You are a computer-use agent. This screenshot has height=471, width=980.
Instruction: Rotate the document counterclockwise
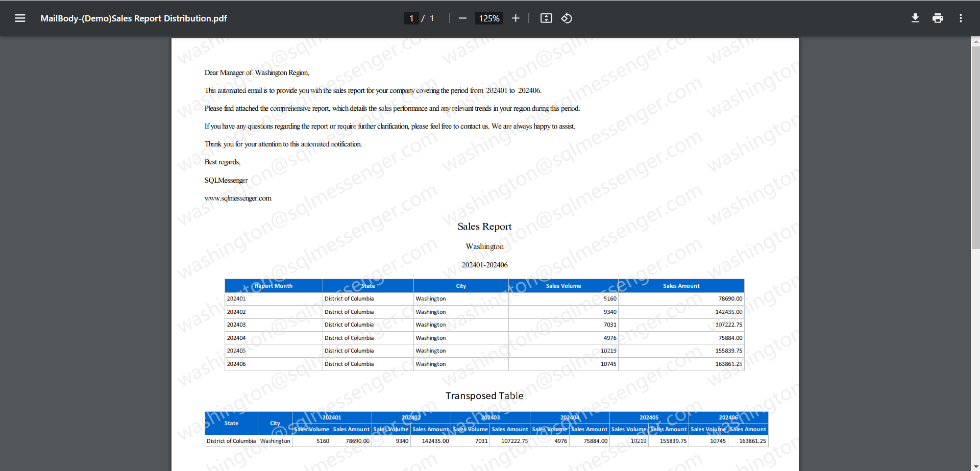click(567, 18)
